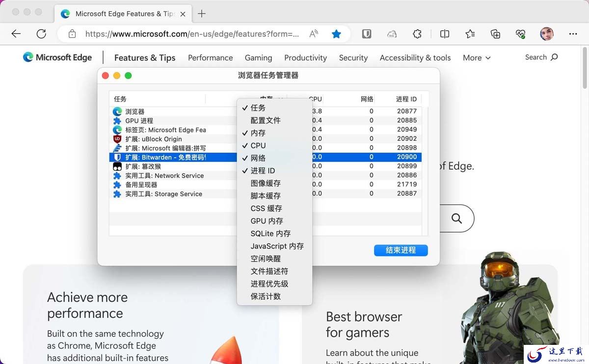Sort the table by the 任务 column header
Screen dimensions: 589x364
[157, 99]
